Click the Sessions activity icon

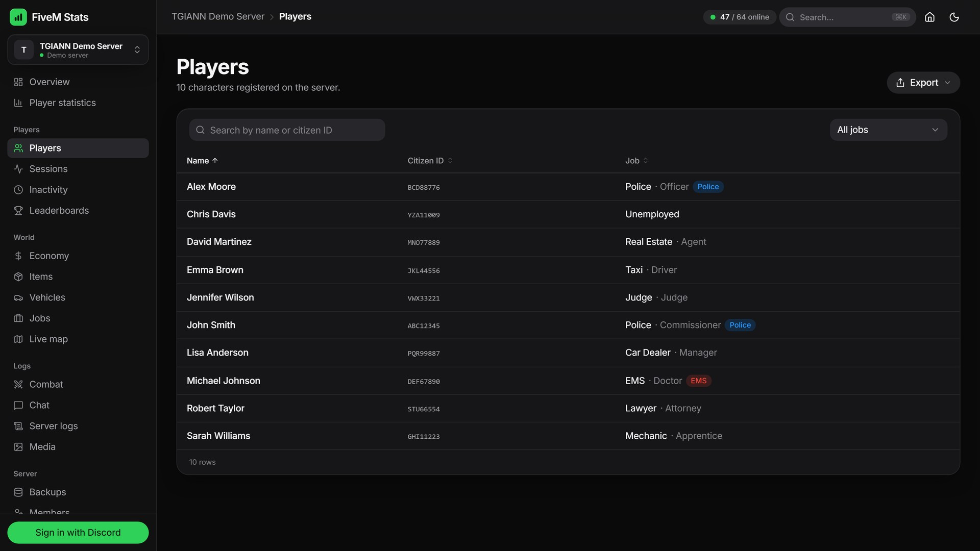18,169
